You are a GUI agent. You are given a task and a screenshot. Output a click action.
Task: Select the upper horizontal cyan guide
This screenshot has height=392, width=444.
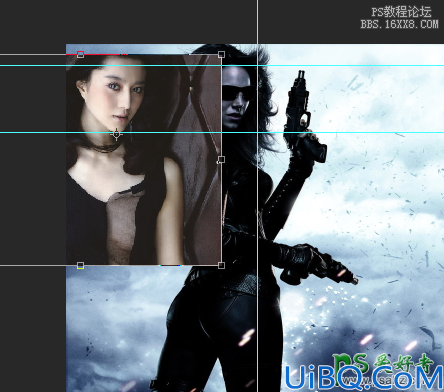pyautogui.click(x=222, y=66)
